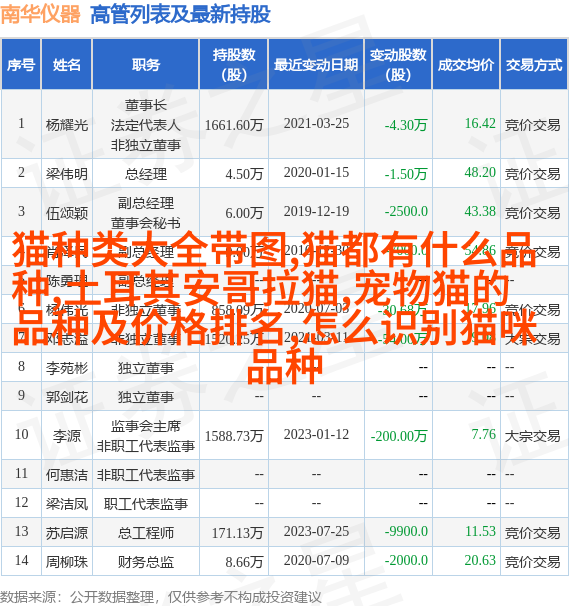569x606 pixels.
Task: Click the date 2021-03-25
Action: tap(316, 124)
